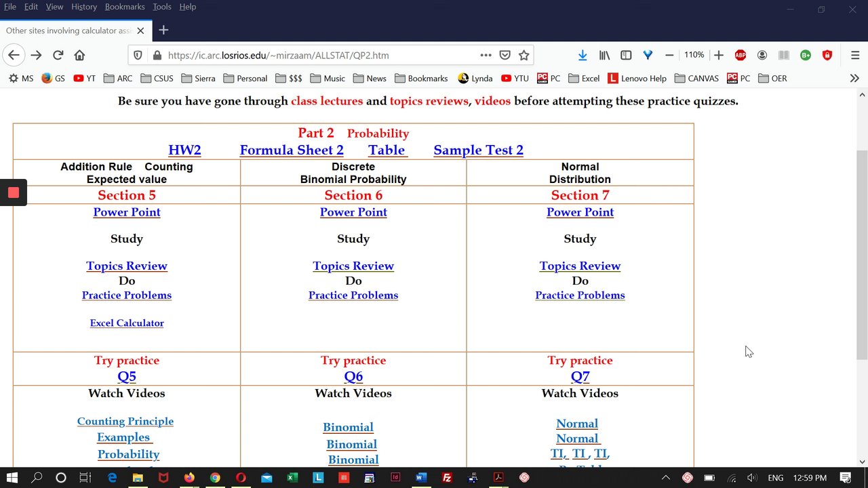The width and height of the screenshot is (868, 488).
Task: Open the History menu
Action: pyautogui.click(x=84, y=7)
